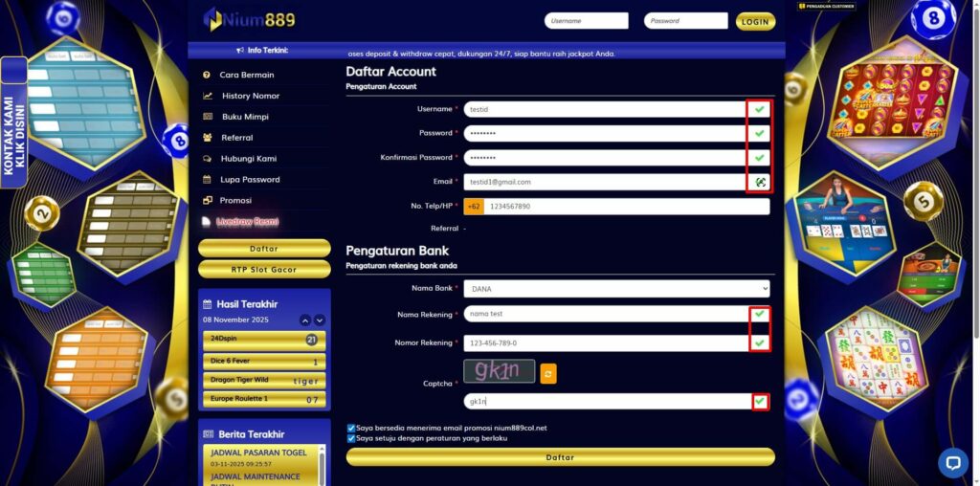Select the Dice 6 Fever result row
980x486 pixels.
click(264, 362)
